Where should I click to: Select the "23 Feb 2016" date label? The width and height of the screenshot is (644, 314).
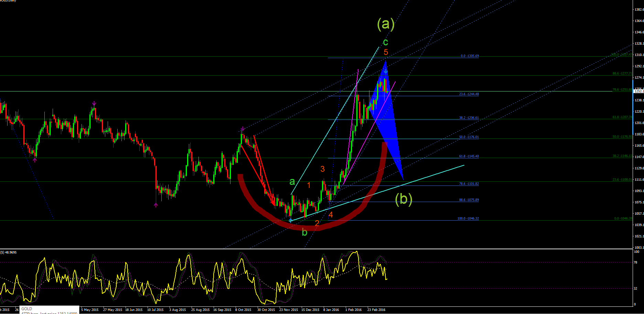376,310
